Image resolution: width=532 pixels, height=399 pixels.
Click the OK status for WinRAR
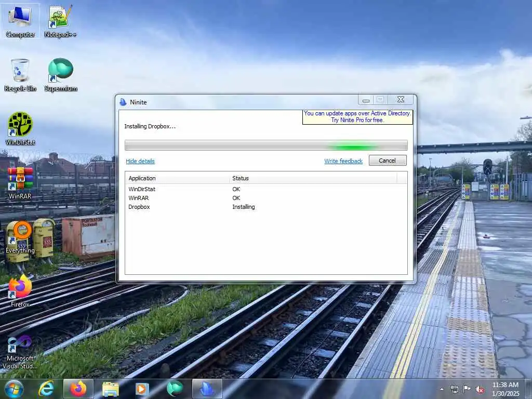pos(236,198)
